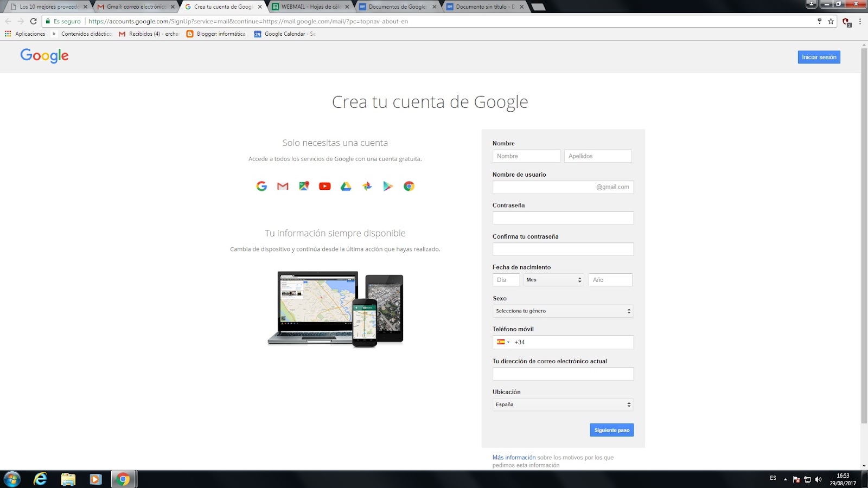This screenshot has height=488, width=868.
Task: Click the Google Photos pinwheel icon
Action: (x=367, y=186)
